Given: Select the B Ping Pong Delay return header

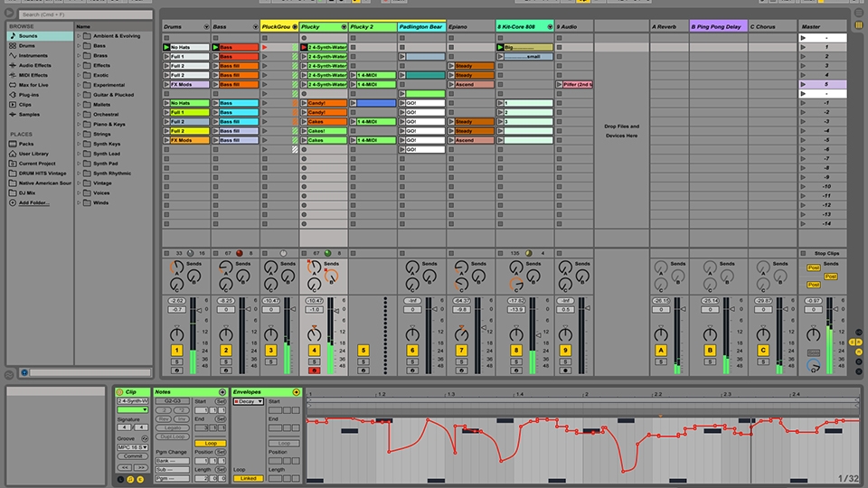Looking at the screenshot, I should point(719,26).
